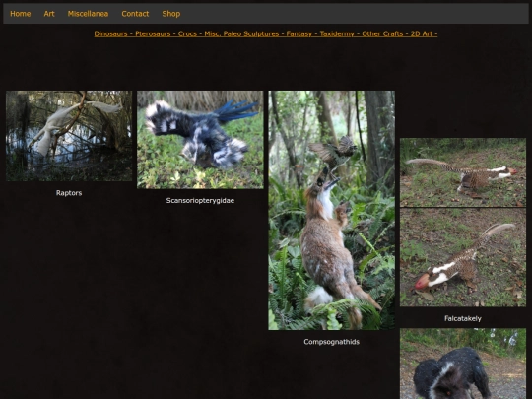Go to the Contact page
Viewport: 532px width, 399px height.
[x=135, y=14]
